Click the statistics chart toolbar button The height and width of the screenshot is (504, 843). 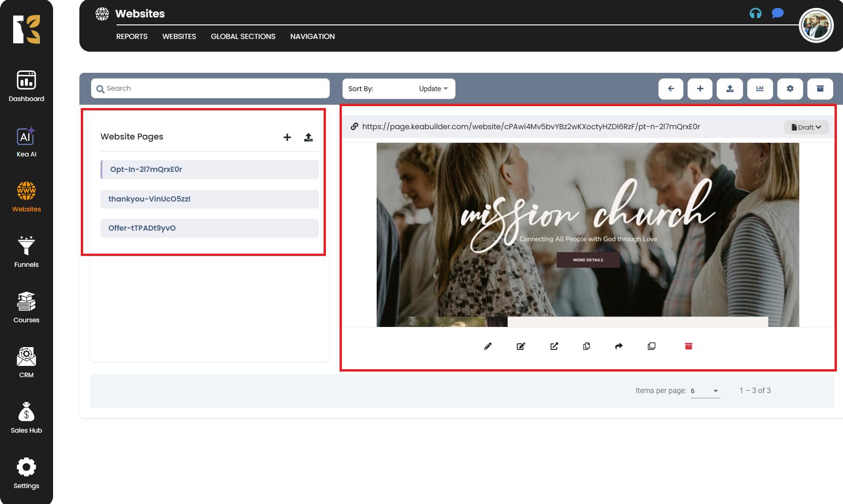point(760,88)
